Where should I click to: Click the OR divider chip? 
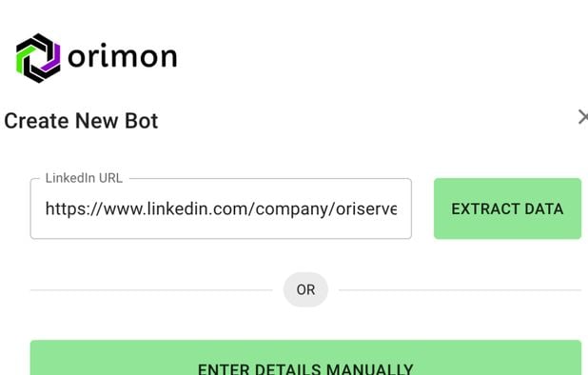305,289
